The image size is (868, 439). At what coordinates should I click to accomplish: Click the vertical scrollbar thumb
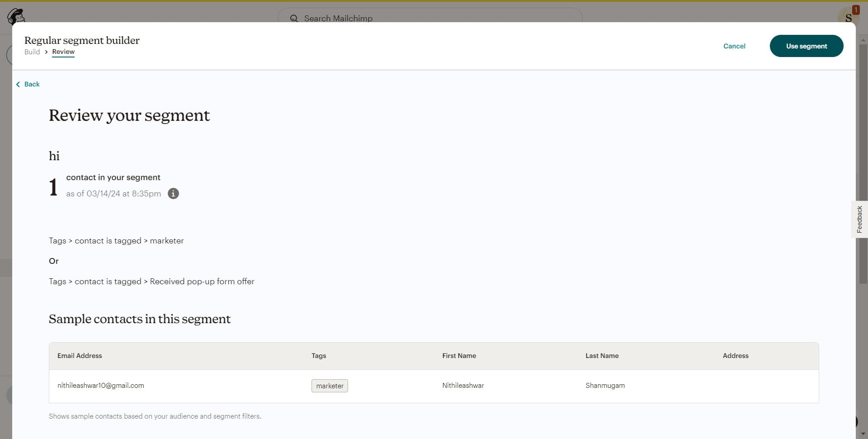tap(863, 163)
